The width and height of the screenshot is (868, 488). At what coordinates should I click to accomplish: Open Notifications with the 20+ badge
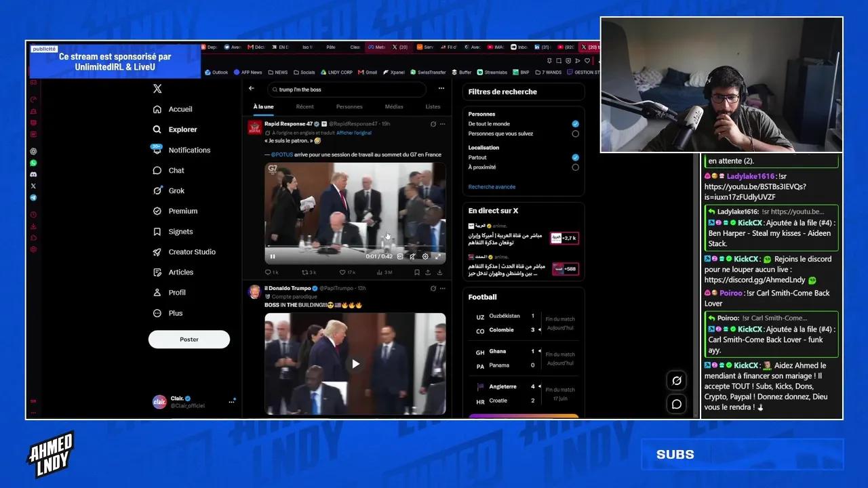(x=182, y=150)
